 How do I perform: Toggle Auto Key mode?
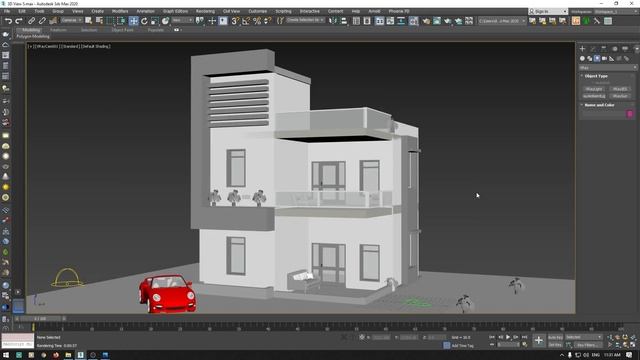555,338
